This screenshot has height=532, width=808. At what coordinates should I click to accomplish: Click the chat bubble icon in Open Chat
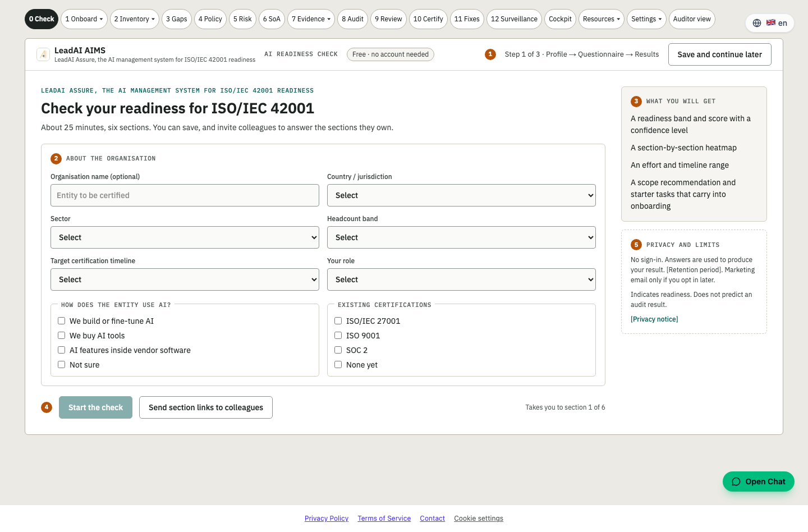pos(736,481)
